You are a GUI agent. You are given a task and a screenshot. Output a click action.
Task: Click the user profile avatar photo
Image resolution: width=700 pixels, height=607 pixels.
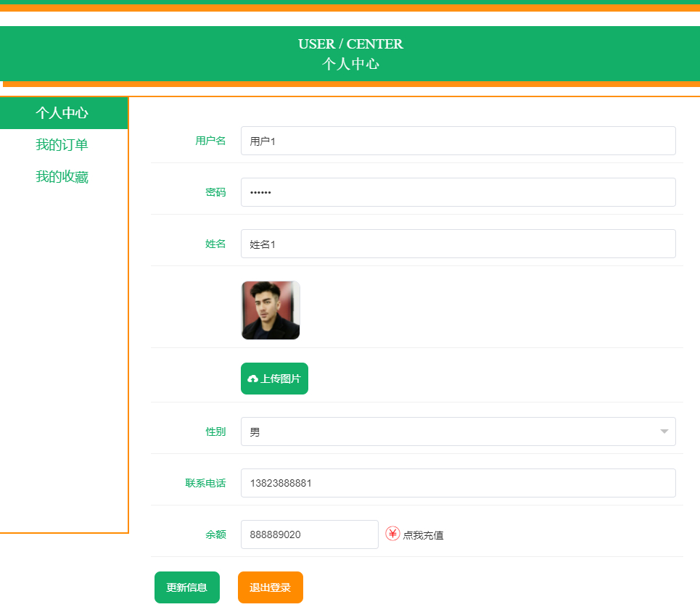270,310
